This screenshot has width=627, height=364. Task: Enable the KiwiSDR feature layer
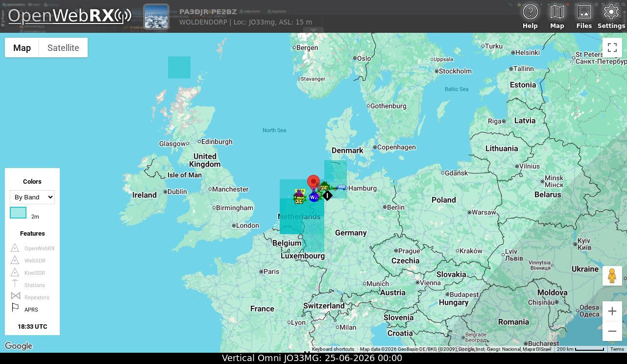(x=27, y=273)
